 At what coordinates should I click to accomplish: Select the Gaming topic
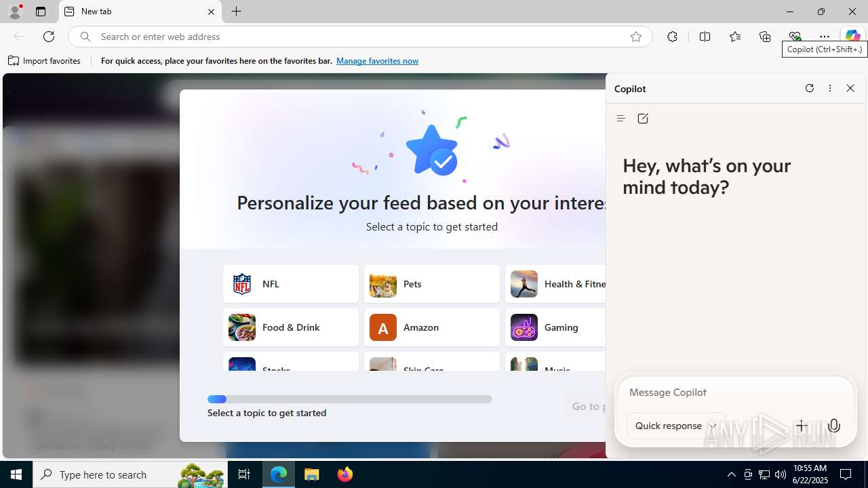555,327
